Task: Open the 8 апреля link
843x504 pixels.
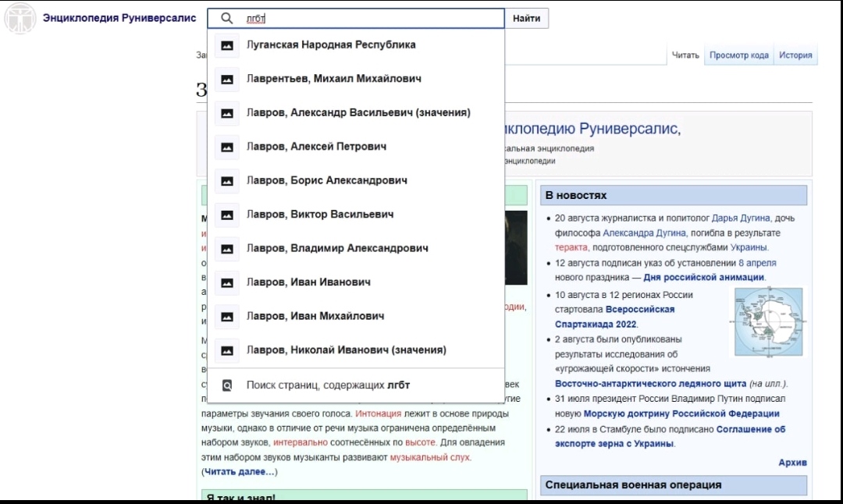Action: click(757, 263)
